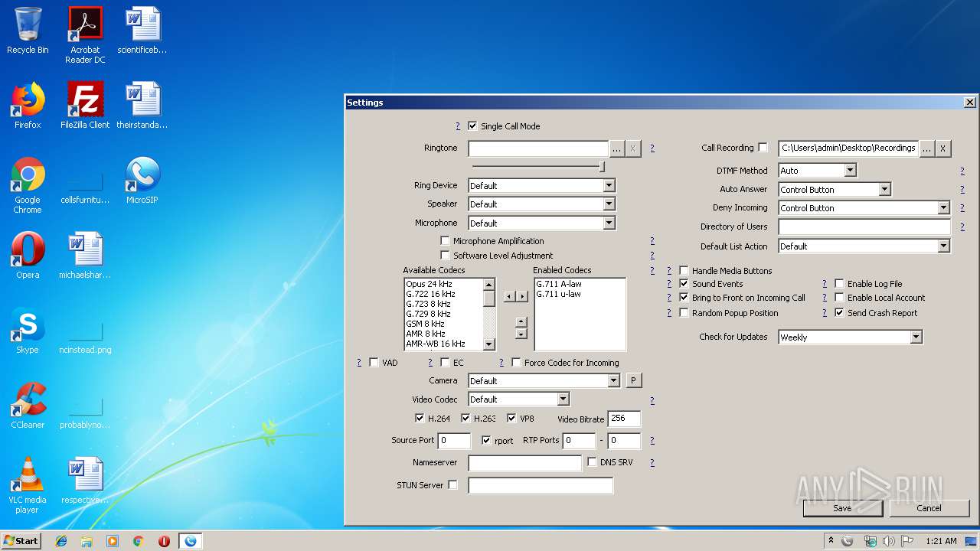This screenshot has width=980, height=551.
Task: Move enabled codec up in priority
Action: pos(521,321)
